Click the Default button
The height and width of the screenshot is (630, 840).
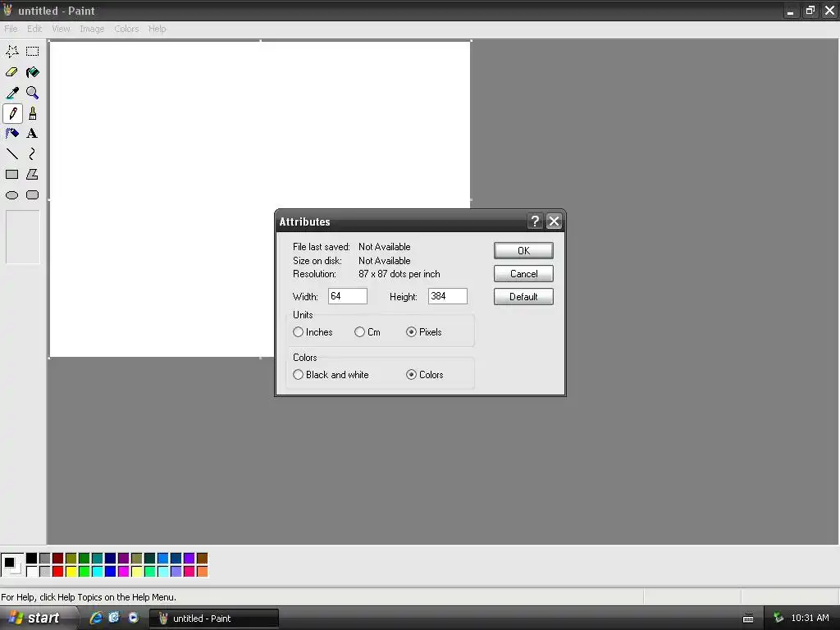(523, 297)
